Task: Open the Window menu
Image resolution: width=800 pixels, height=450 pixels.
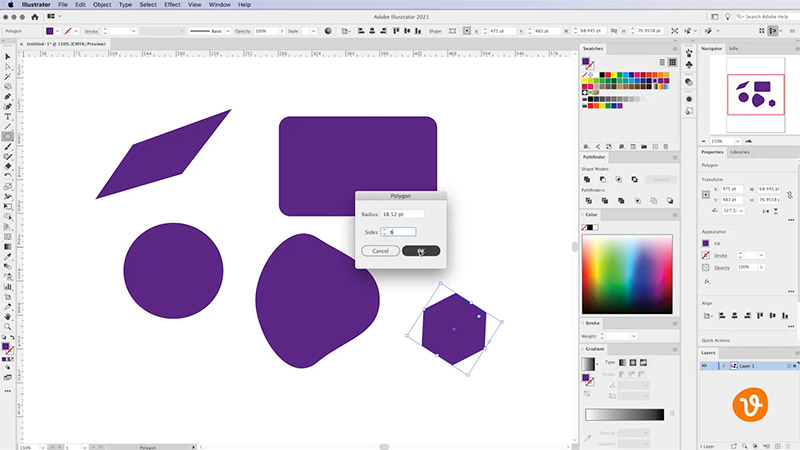Action: coord(220,5)
